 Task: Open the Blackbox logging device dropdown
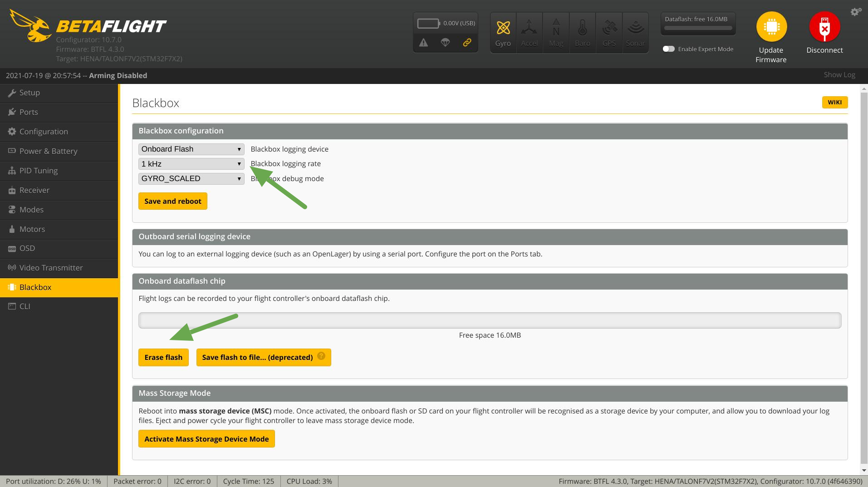click(191, 149)
